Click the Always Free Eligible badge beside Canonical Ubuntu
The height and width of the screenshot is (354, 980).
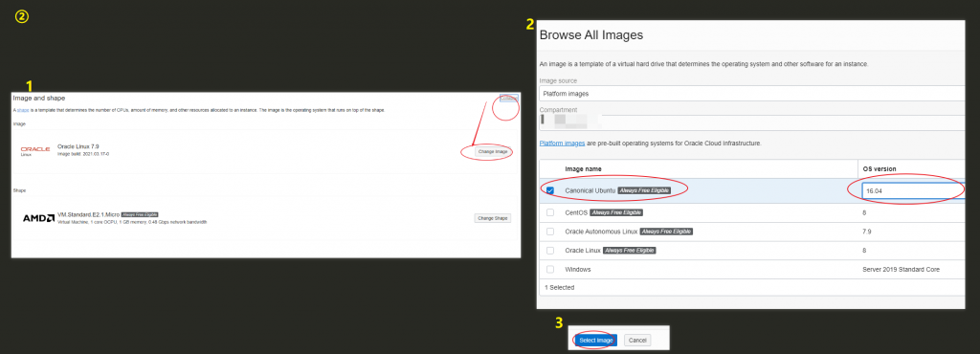[x=644, y=190]
